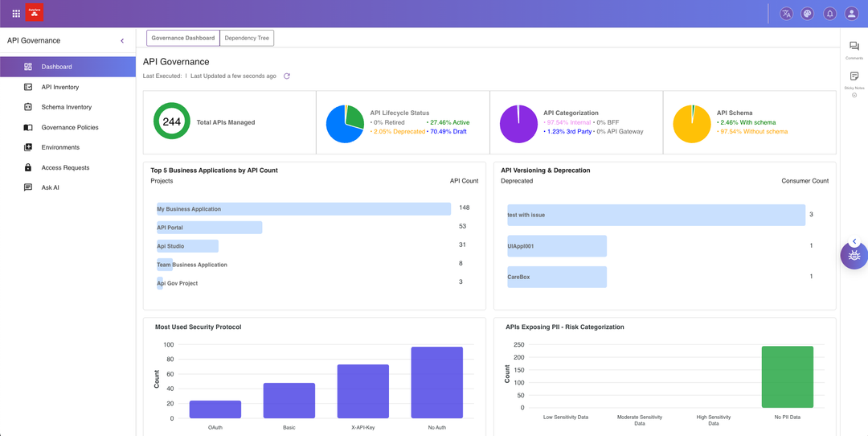Click the floating bug assistant button
The height and width of the screenshot is (436, 868).
[854, 256]
